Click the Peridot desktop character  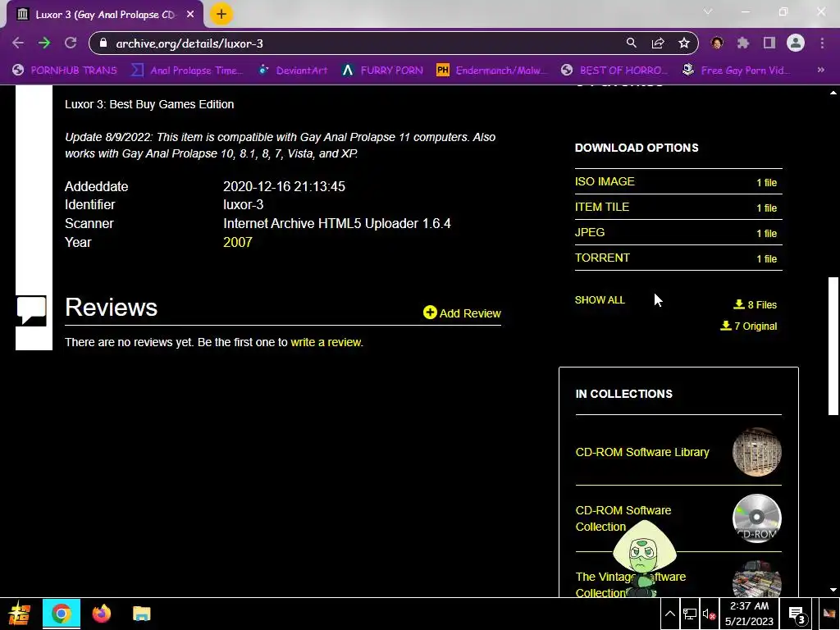coord(644,558)
